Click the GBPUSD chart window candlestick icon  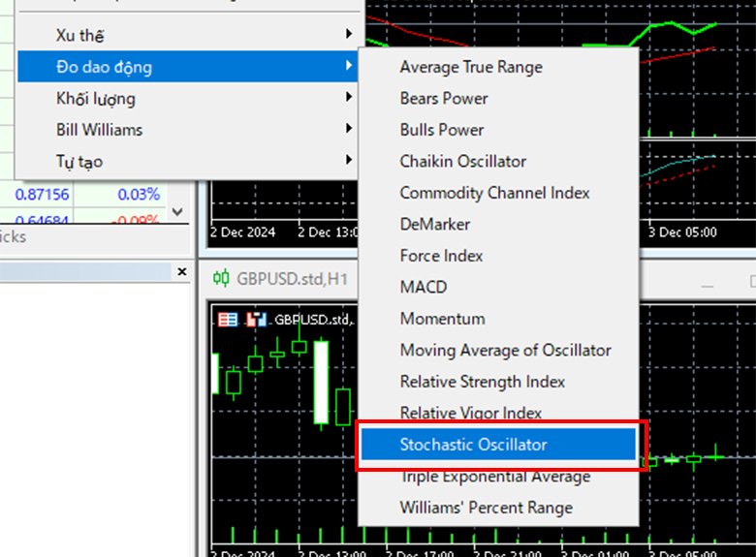coord(221,279)
